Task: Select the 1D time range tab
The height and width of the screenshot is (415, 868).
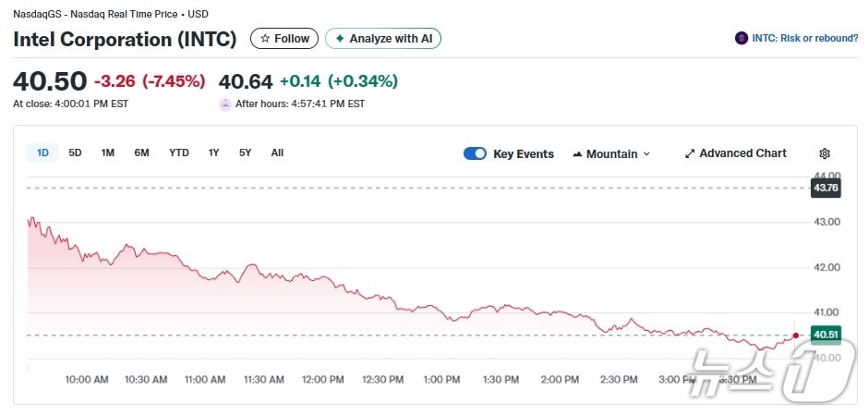Action: (42, 153)
